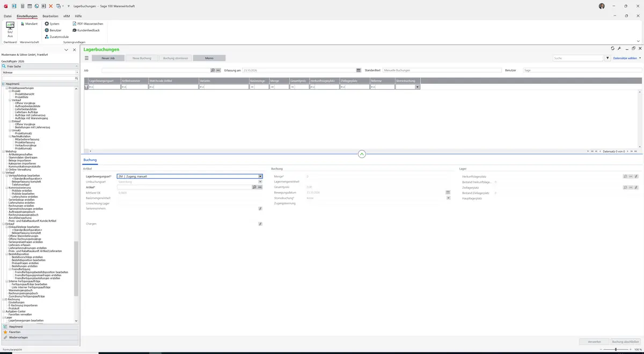Click the user profile avatar in the title bar

pyautogui.click(x=602, y=6)
